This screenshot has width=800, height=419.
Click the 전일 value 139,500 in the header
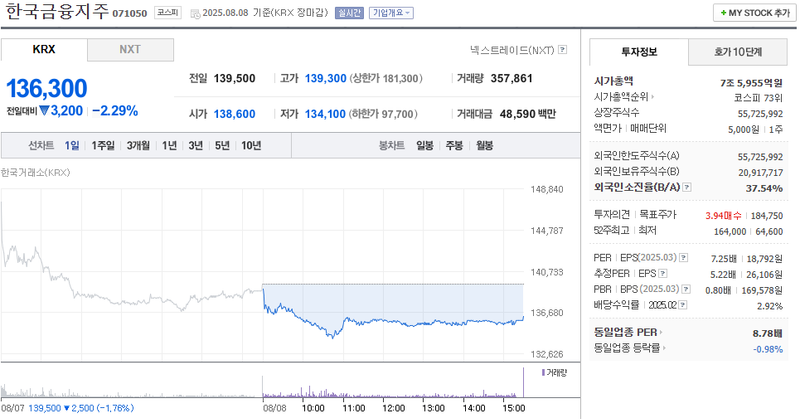pyautogui.click(x=234, y=79)
